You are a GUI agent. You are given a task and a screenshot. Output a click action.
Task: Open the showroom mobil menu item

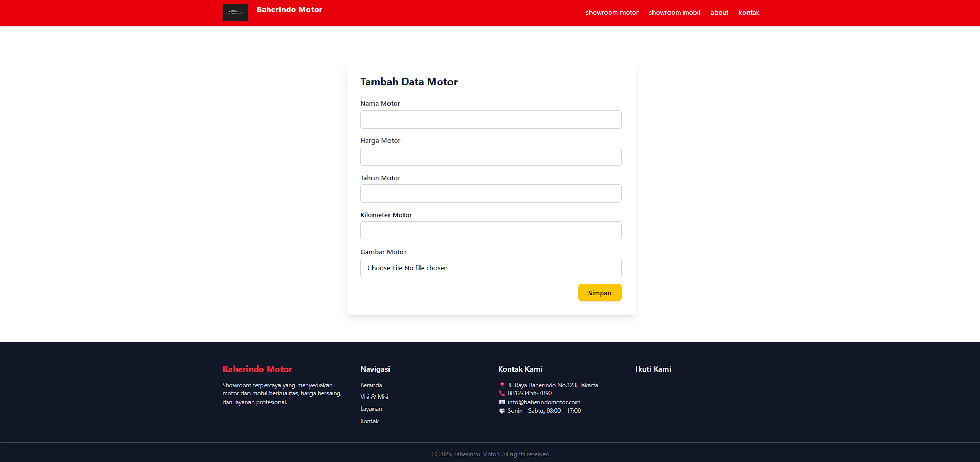[675, 13]
